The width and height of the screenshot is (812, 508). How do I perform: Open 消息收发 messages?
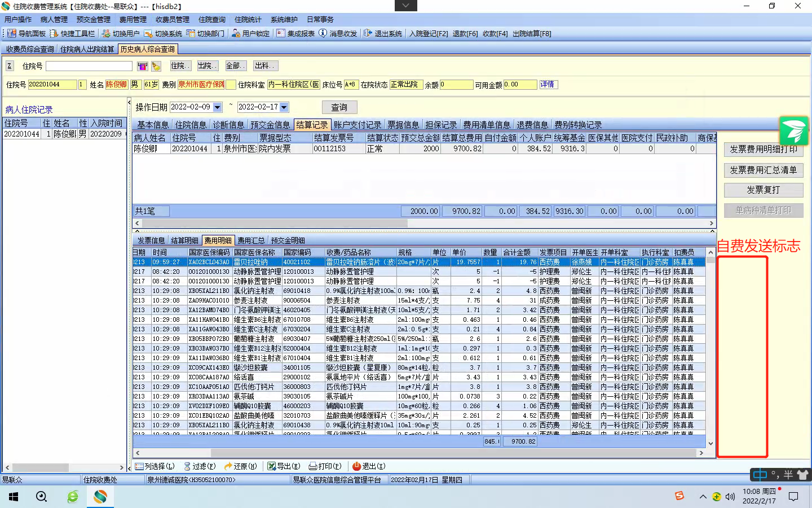338,34
